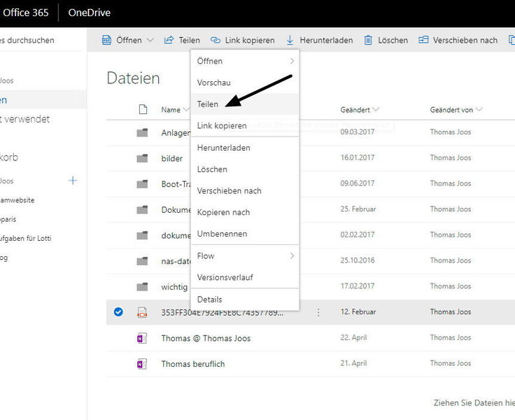This screenshot has height=420, width=515.
Task: Click the folder icon for bilder
Action: pos(142,158)
